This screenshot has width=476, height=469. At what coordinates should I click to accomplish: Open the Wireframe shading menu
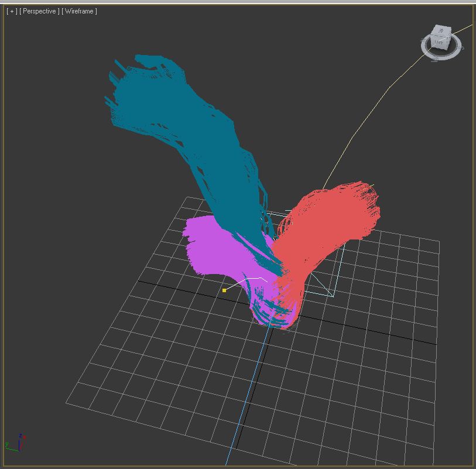click(x=79, y=11)
